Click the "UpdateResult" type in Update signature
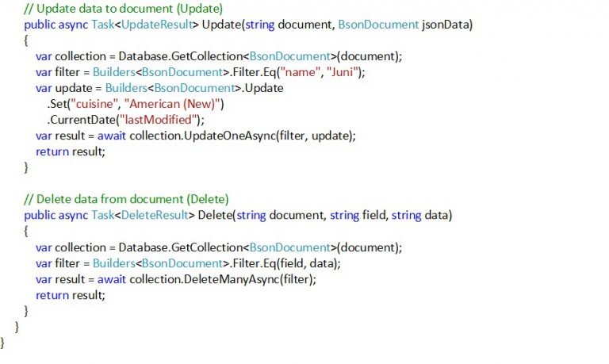The image size is (609, 364). point(157,25)
